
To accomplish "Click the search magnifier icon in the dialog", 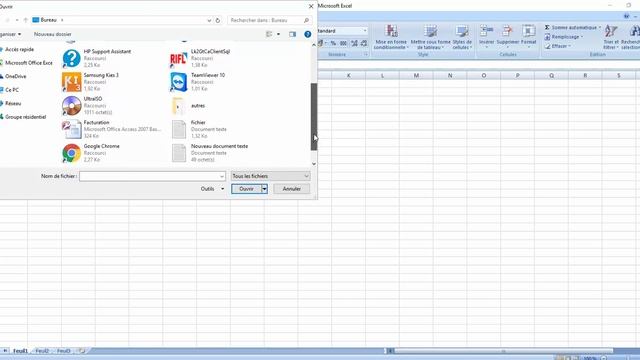I will tap(306, 20).
